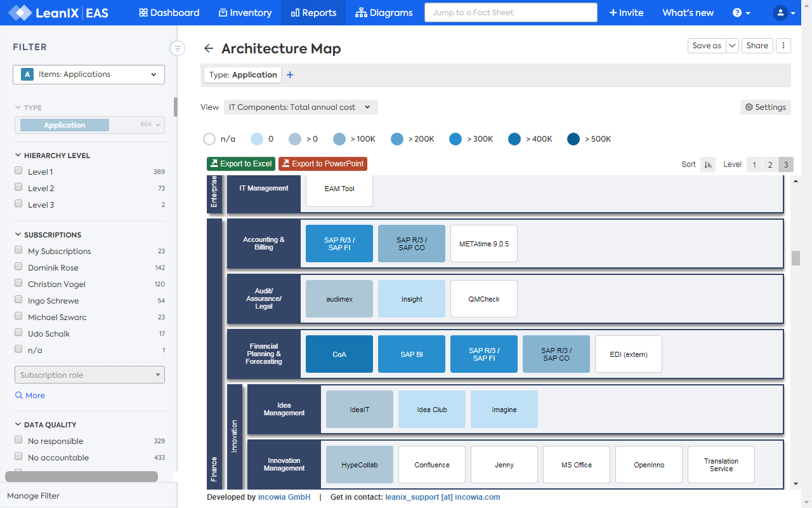The image size is (812, 508).
Task: Open the Subscription role dropdown
Action: pyautogui.click(x=89, y=375)
